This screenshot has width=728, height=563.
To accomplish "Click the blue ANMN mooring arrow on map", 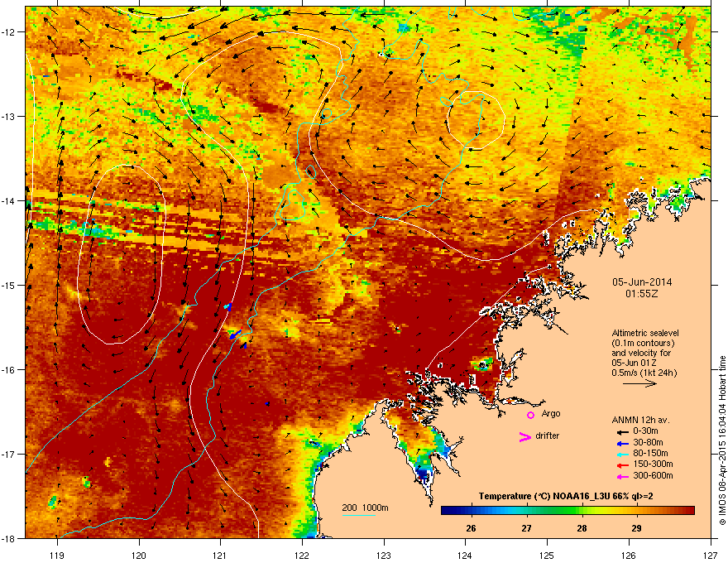I will click(236, 334).
